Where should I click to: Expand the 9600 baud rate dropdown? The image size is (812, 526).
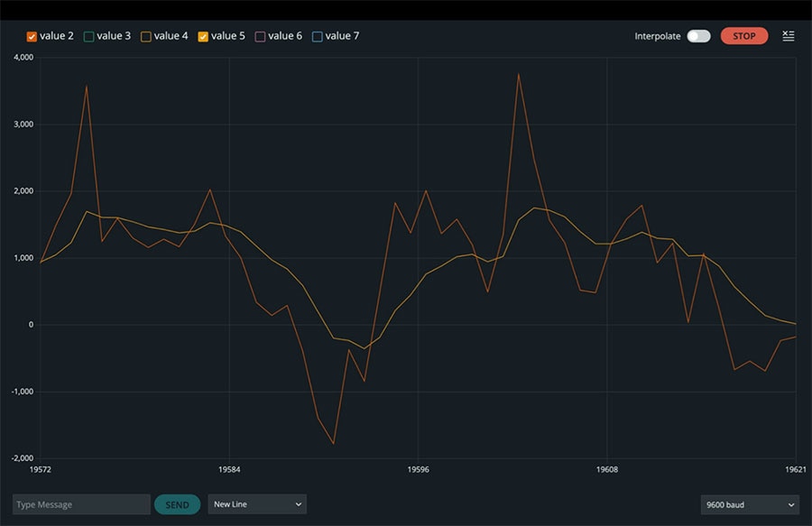point(750,504)
